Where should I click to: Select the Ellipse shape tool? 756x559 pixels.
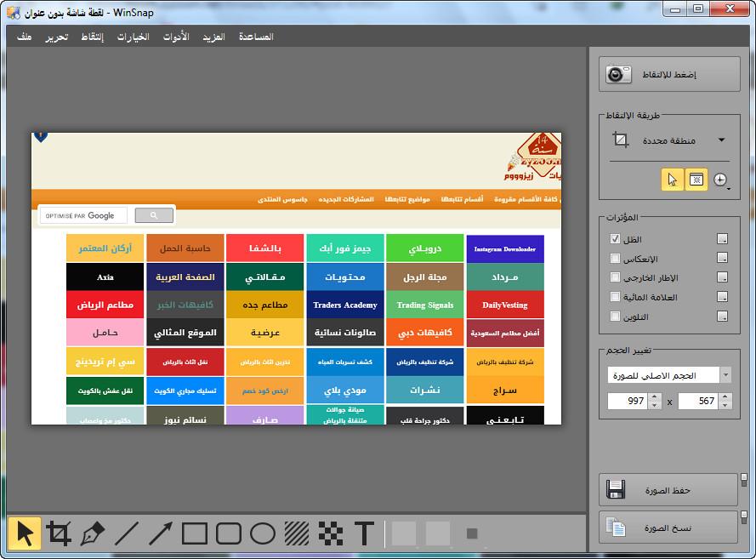pyautogui.click(x=263, y=533)
